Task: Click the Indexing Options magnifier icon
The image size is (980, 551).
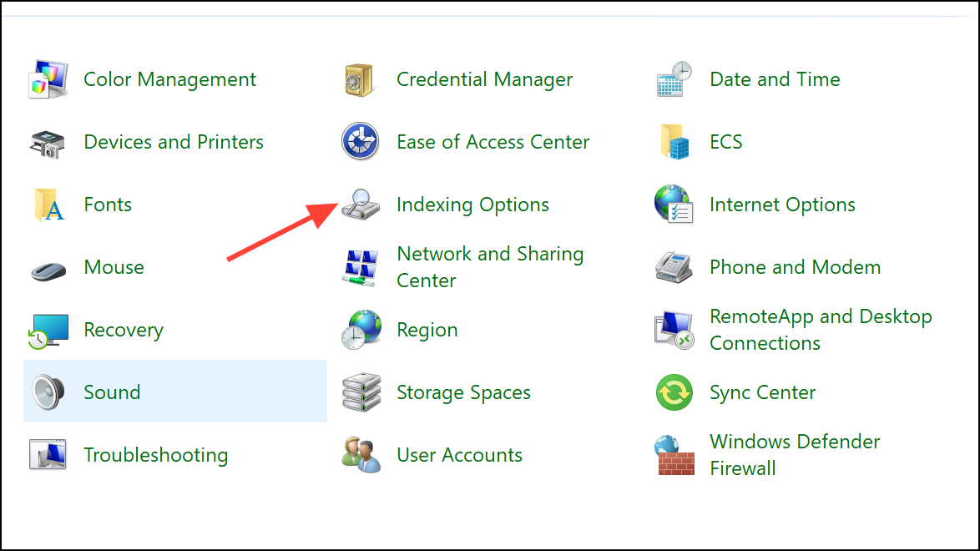Action: 361,205
